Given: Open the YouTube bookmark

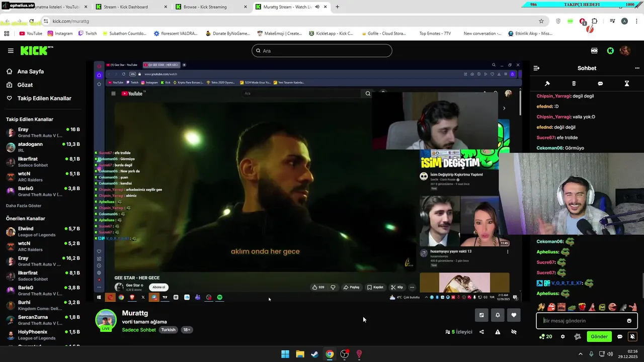Looking at the screenshot, I should pyautogui.click(x=31, y=34).
